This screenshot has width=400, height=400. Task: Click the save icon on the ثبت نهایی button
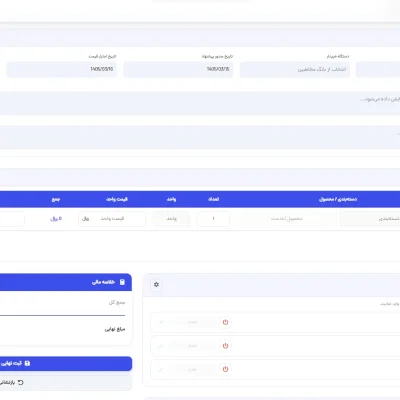click(27, 363)
